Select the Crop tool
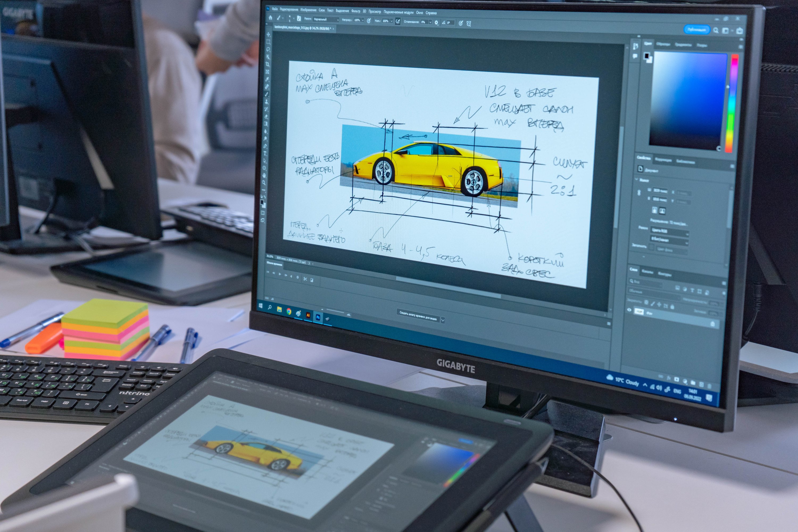The height and width of the screenshot is (532, 798). point(268,64)
